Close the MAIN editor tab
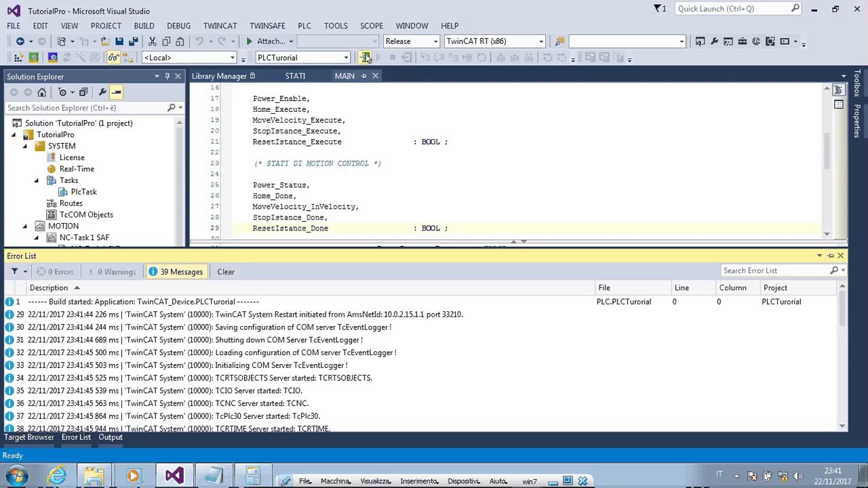The width and height of the screenshot is (868, 488). click(x=375, y=76)
